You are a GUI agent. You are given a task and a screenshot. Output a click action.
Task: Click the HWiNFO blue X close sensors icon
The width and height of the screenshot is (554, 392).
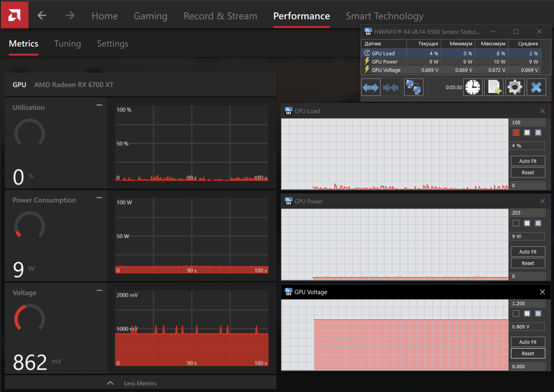[536, 87]
